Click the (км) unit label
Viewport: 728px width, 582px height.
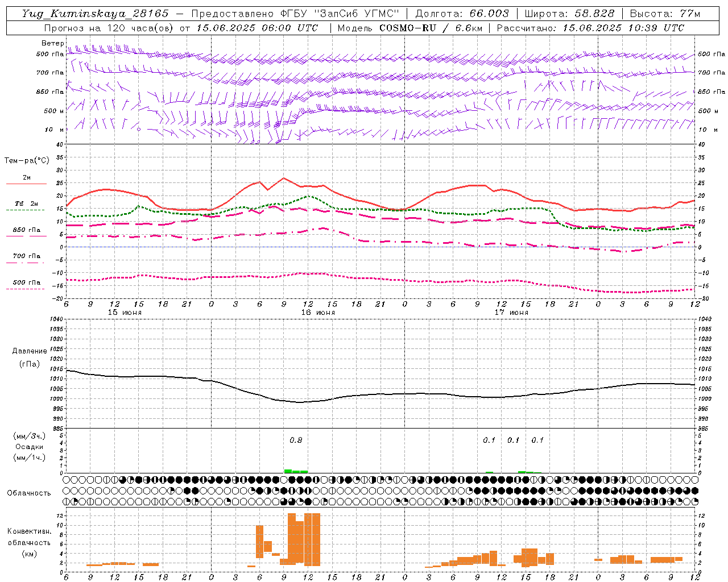click(30, 553)
